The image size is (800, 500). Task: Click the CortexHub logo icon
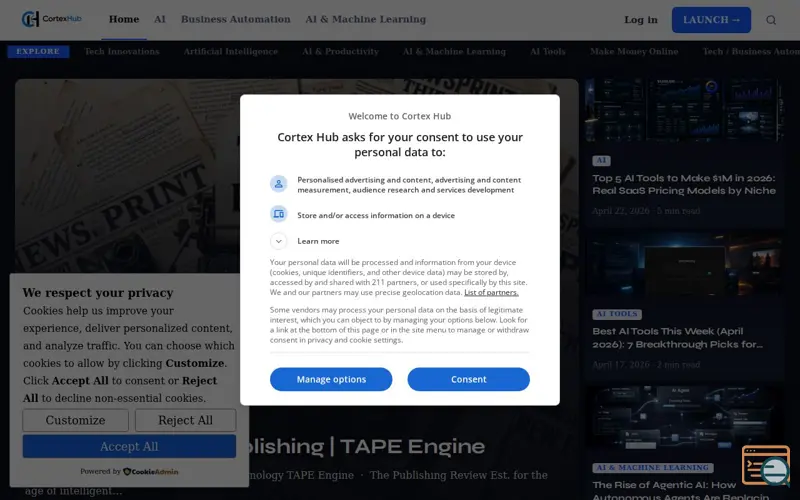coord(31,19)
